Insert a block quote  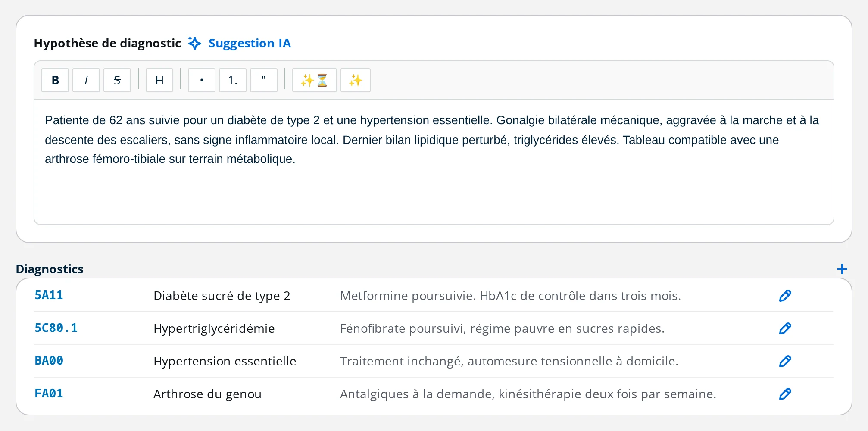(264, 80)
